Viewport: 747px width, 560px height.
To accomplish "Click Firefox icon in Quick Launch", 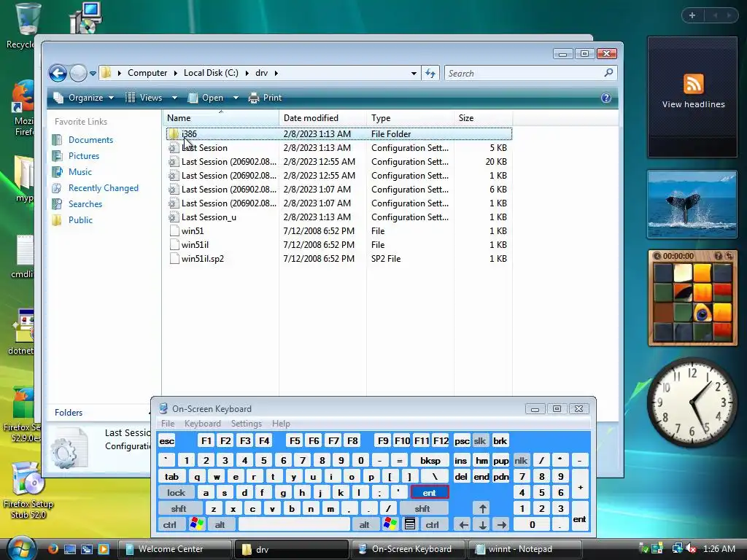I will (53, 549).
